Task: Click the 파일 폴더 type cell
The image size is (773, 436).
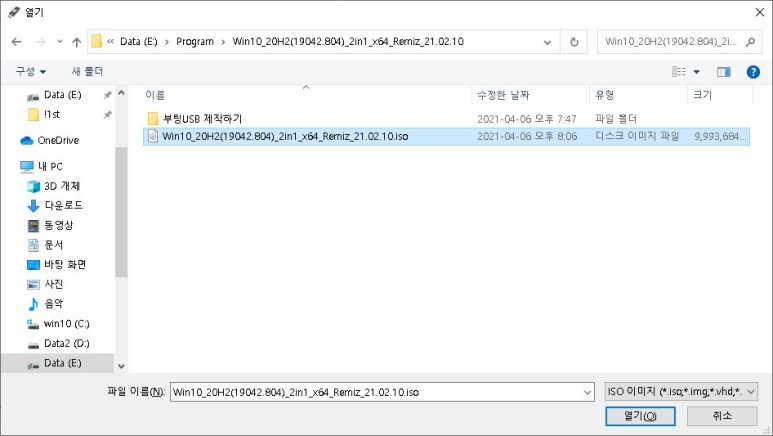Action: 616,118
